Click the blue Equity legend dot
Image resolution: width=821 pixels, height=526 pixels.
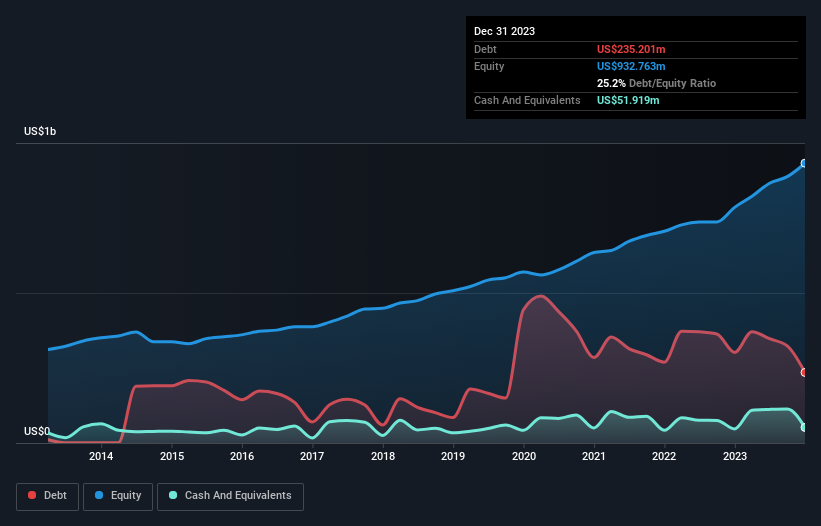pyautogui.click(x=99, y=495)
